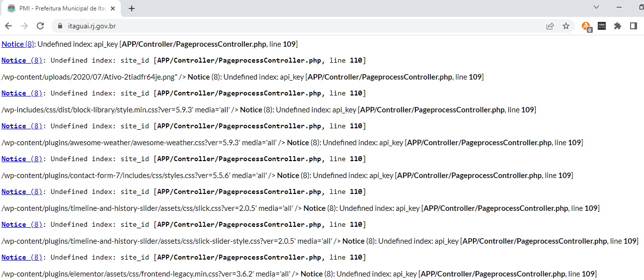Open the Extensions puzzle piece menu
Image resolution: width=644 pixels, height=280 pixels.
(618, 26)
